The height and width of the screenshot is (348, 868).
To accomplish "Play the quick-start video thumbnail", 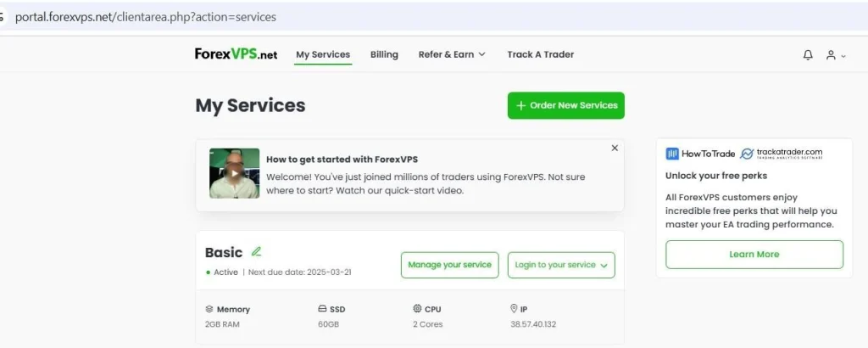I will (235, 174).
